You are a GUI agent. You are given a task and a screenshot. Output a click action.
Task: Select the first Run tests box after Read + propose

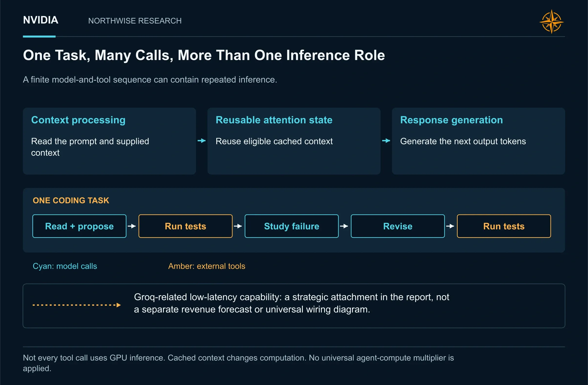185,226
